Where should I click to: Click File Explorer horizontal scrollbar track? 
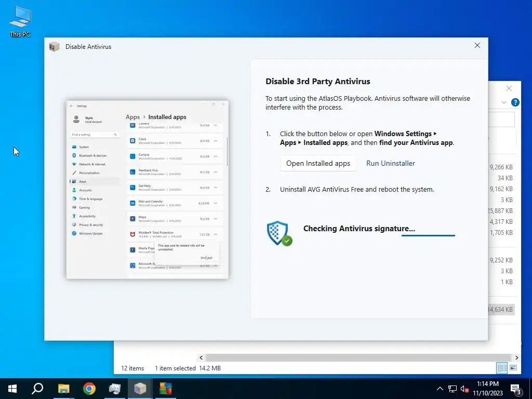[358, 357]
